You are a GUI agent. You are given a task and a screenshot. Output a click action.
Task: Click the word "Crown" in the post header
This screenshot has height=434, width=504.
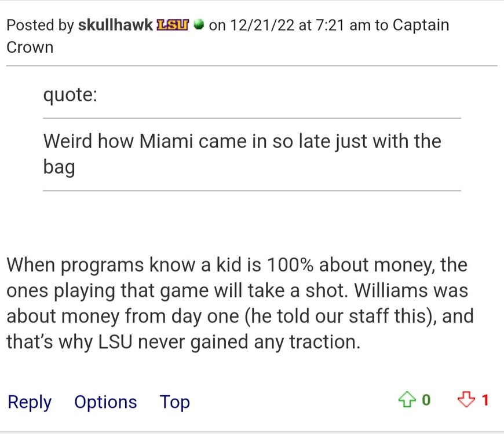[x=30, y=47]
